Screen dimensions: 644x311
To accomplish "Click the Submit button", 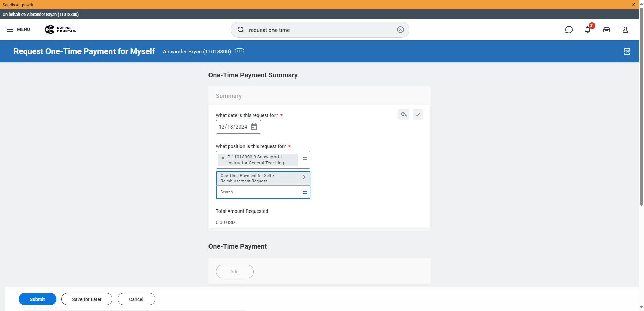I will (37, 299).
